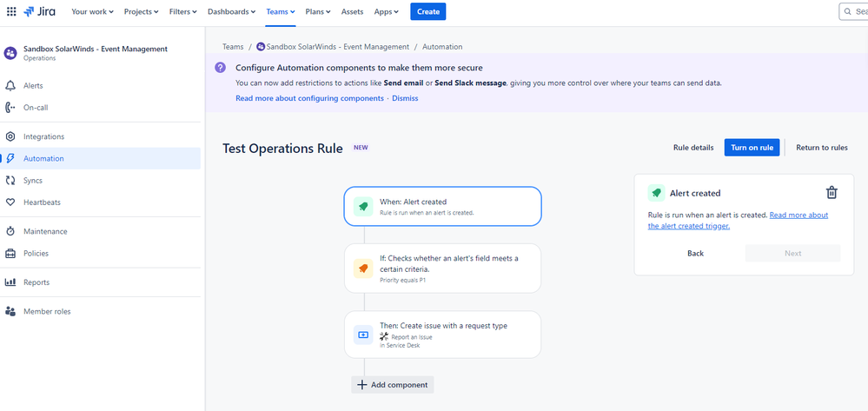The image size is (868, 411).
Task: Open Assets in top navigation
Action: tap(353, 11)
